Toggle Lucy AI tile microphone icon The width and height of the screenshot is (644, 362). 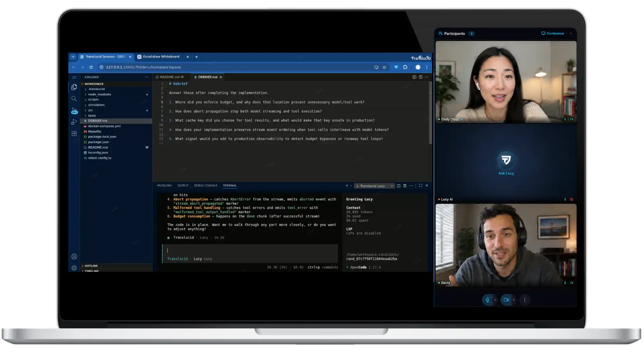point(565,199)
